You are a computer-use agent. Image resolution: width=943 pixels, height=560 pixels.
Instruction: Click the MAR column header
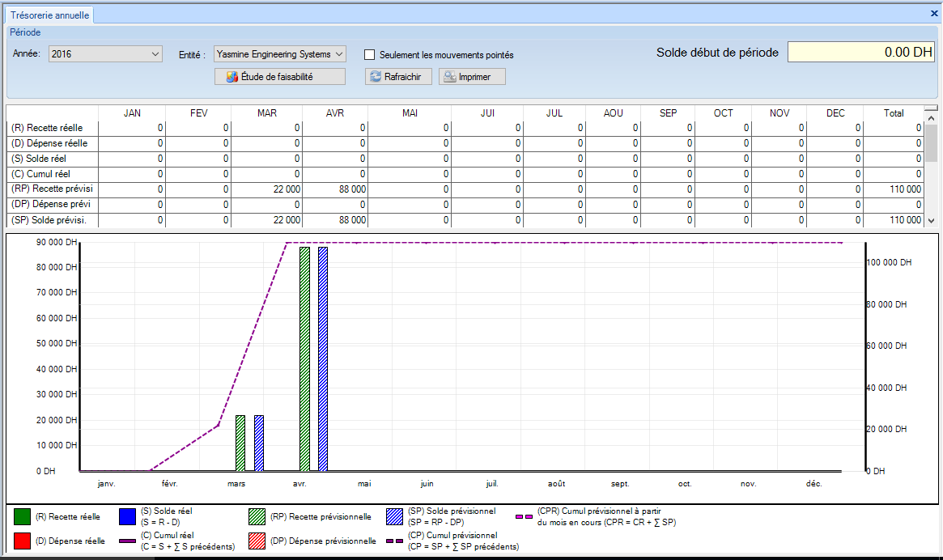coord(267,113)
